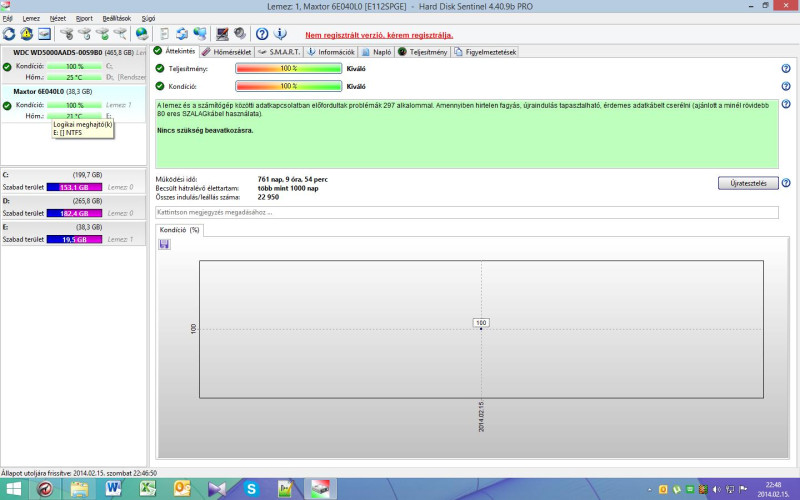Select Maxtor 6E040L0 disk in list

(x=73, y=104)
